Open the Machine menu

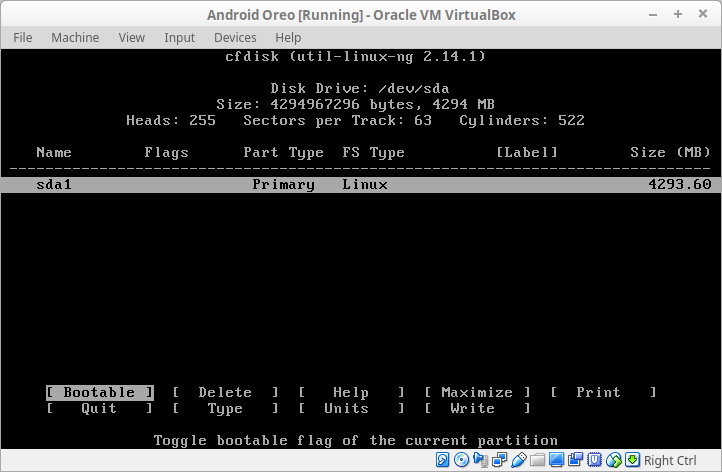75,37
